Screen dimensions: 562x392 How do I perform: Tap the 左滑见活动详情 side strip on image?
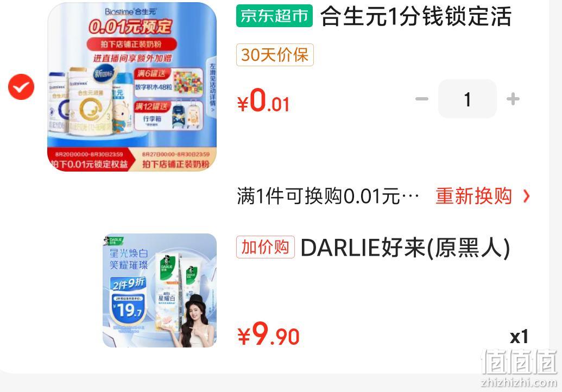tap(212, 87)
